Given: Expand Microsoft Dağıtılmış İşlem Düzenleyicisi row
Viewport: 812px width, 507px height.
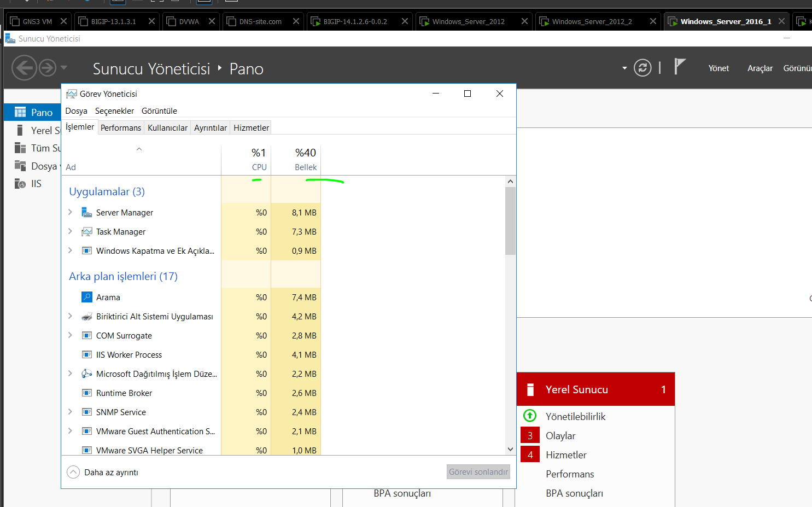Looking at the screenshot, I should point(70,374).
